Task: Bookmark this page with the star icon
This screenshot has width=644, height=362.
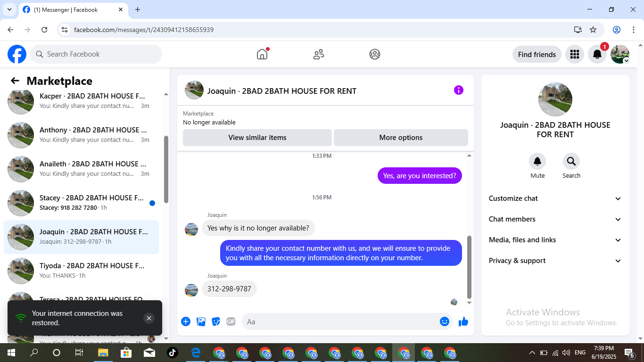Action: (x=593, y=30)
